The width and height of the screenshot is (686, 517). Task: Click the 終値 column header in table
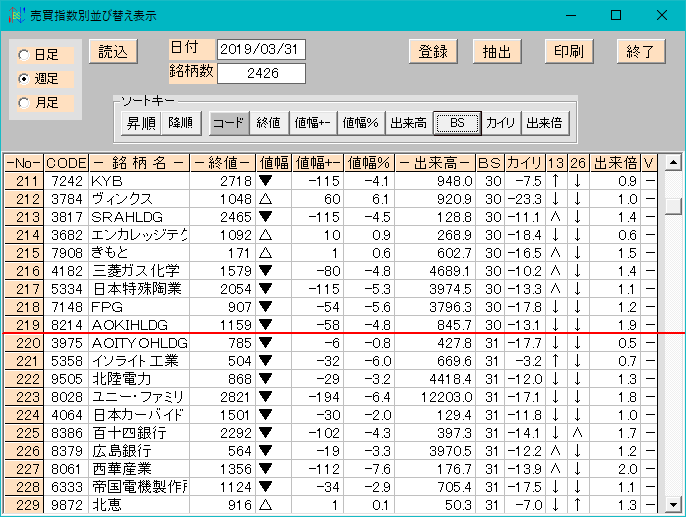coord(223,163)
